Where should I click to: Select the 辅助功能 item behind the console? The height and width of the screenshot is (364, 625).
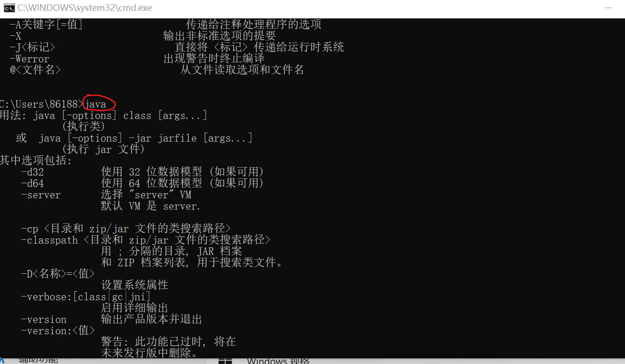tap(38, 361)
